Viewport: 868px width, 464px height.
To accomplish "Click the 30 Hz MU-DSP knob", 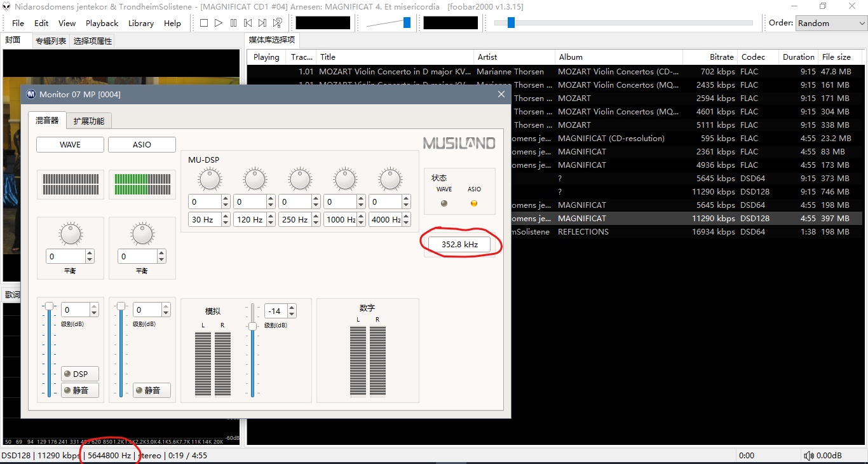I will (209, 180).
